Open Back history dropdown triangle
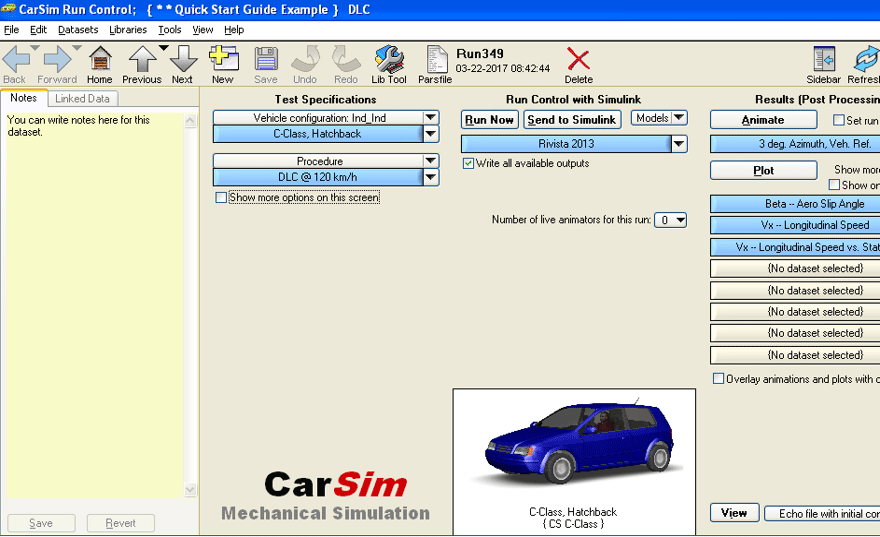The height and width of the screenshot is (537, 880). (x=35, y=48)
